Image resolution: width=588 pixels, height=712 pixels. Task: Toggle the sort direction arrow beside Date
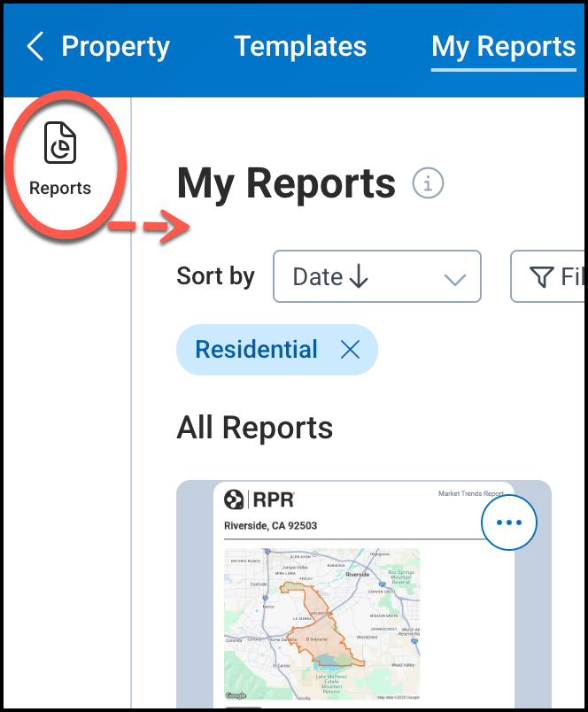click(359, 277)
